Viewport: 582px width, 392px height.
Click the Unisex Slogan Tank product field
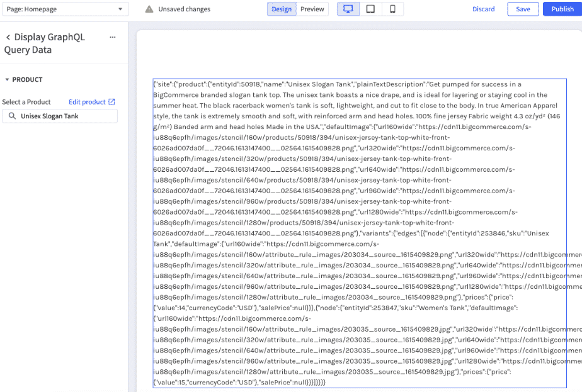pos(63,116)
